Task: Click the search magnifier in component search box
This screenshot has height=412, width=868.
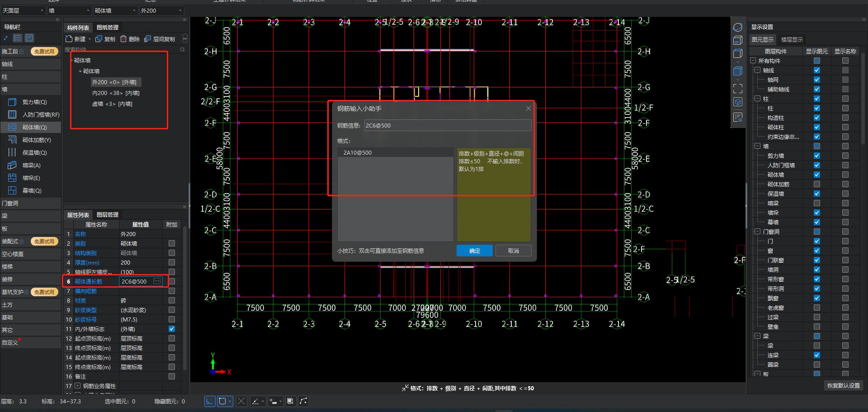Action: coord(183,49)
